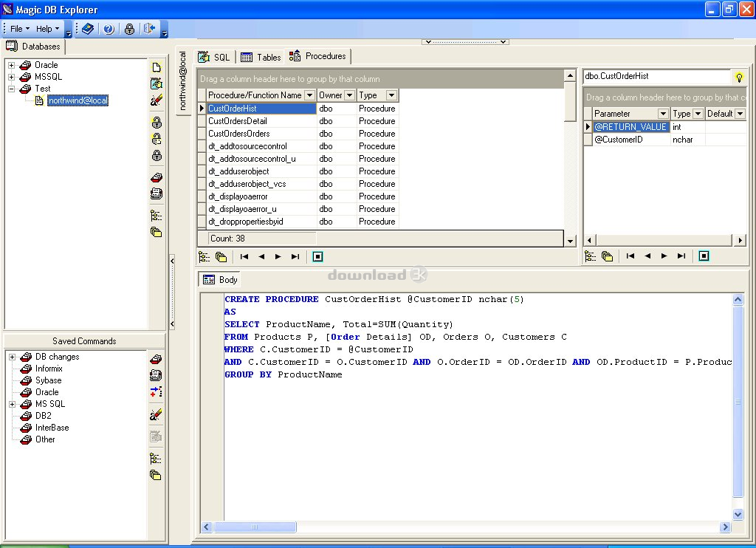Click tree view icon under the procedures grid

(x=205, y=257)
